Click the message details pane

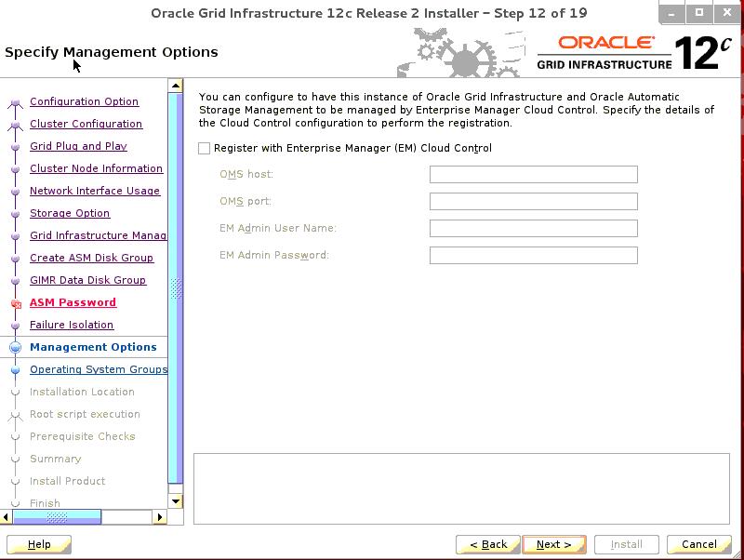(461, 488)
